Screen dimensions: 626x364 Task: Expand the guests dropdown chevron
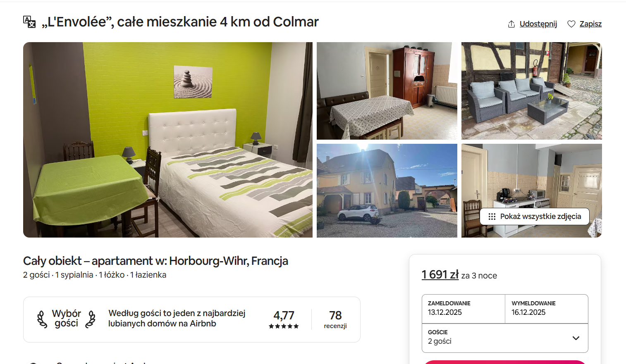576,338
